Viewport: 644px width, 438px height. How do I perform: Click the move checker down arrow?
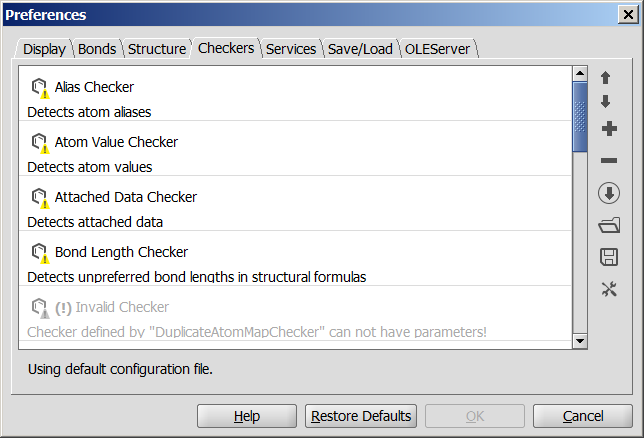click(606, 102)
